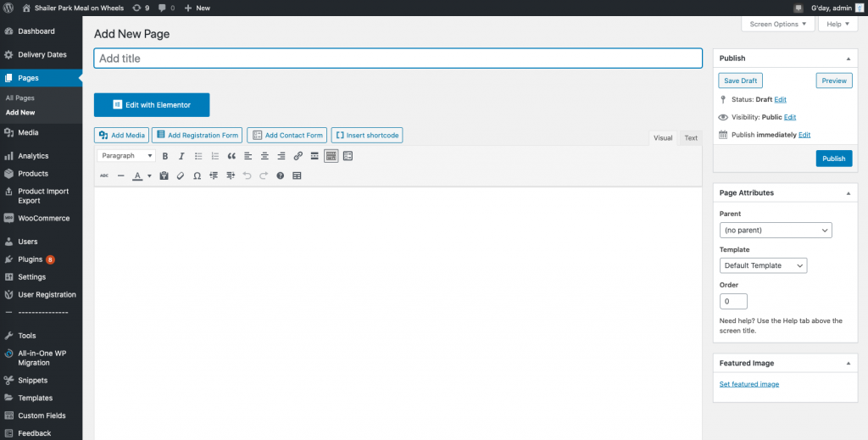Click Insert shortcode button
Viewport: 868px width, 440px height.
367,135
